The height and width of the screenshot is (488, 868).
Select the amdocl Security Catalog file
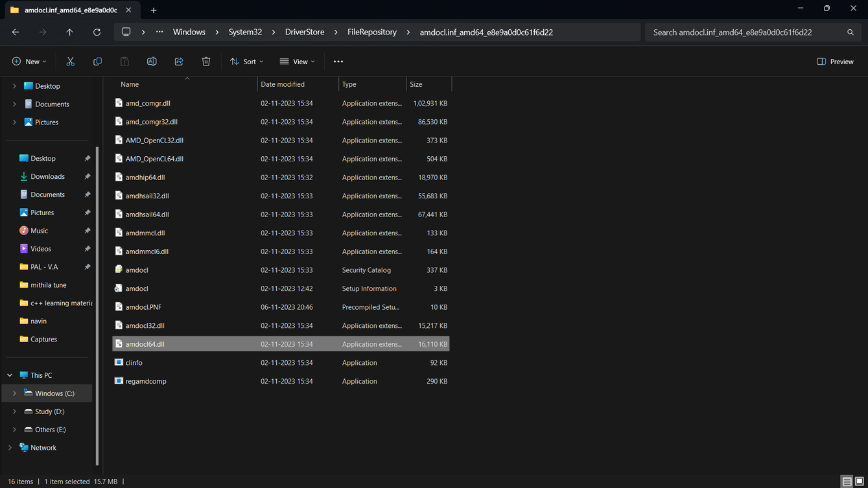281,270
